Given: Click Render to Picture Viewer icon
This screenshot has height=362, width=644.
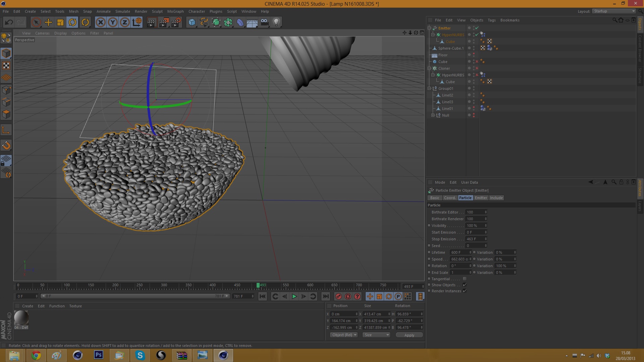Looking at the screenshot, I should point(164,22).
